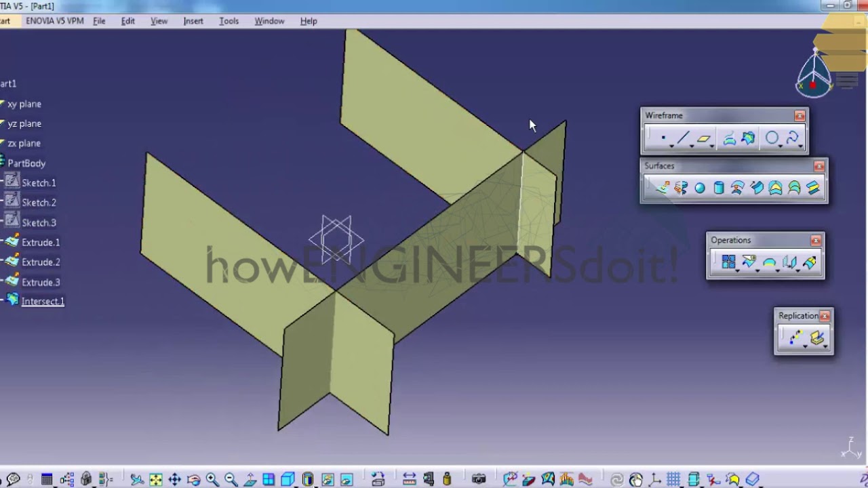This screenshot has width=868, height=488.
Task: Select the Sweep surface tool
Action: tap(757, 188)
